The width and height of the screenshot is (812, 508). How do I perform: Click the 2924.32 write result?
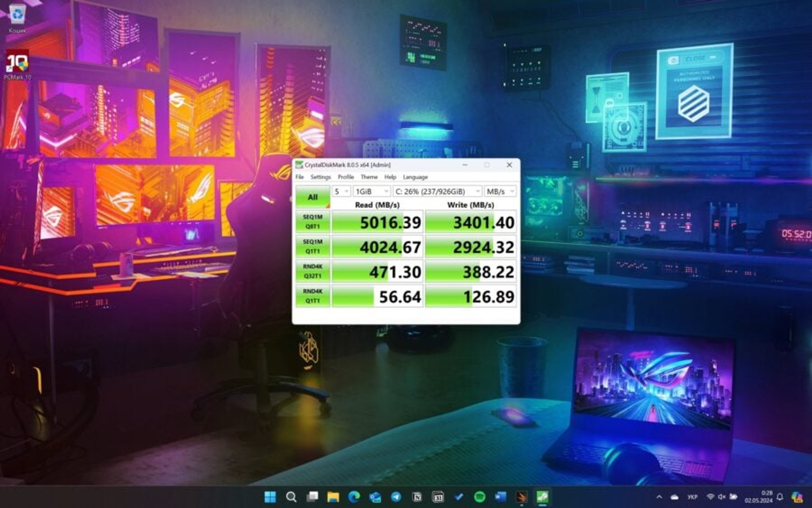pyautogui.click(x=471, y=246)
